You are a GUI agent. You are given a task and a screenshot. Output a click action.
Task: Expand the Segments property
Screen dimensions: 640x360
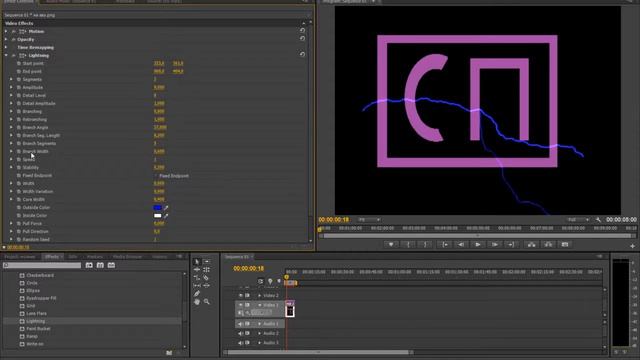pos(11,79)
